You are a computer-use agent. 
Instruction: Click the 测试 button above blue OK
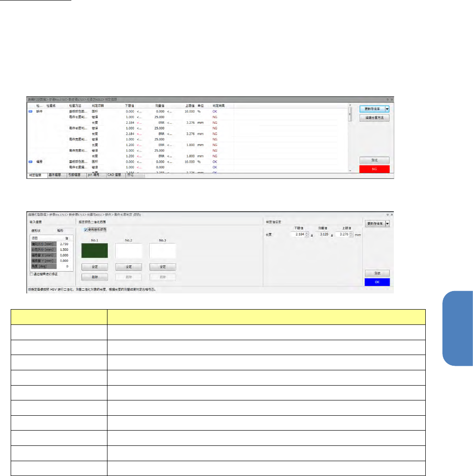click(377, 273)
